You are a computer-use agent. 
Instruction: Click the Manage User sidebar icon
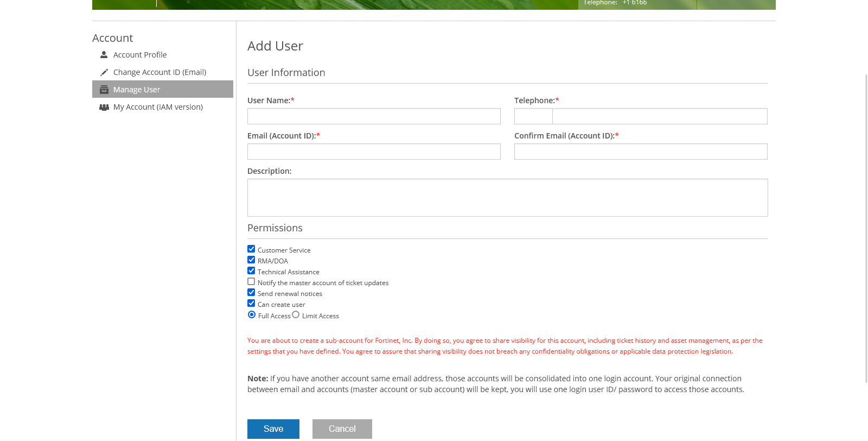pyautogui.click(x=104, y=90)
